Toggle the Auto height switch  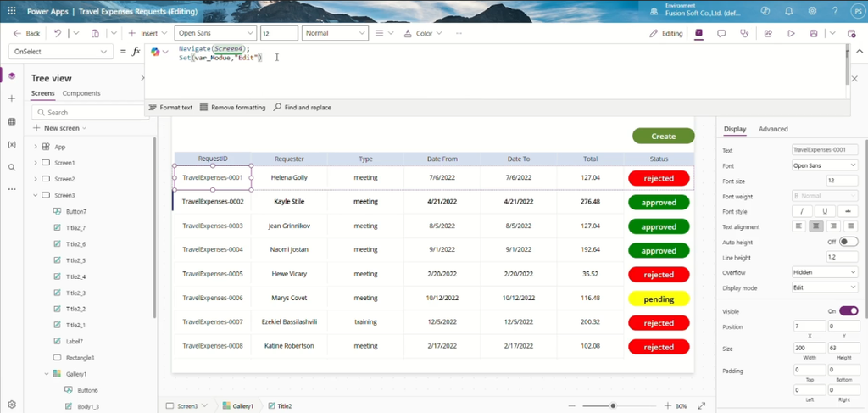coord(849,242)
